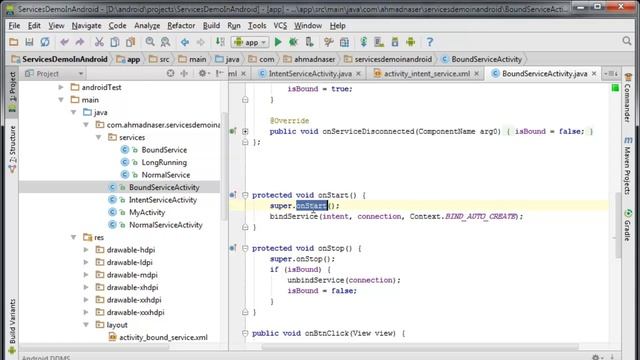Click the Redo arrow icon
640x360 pixels.
[80, 42]
